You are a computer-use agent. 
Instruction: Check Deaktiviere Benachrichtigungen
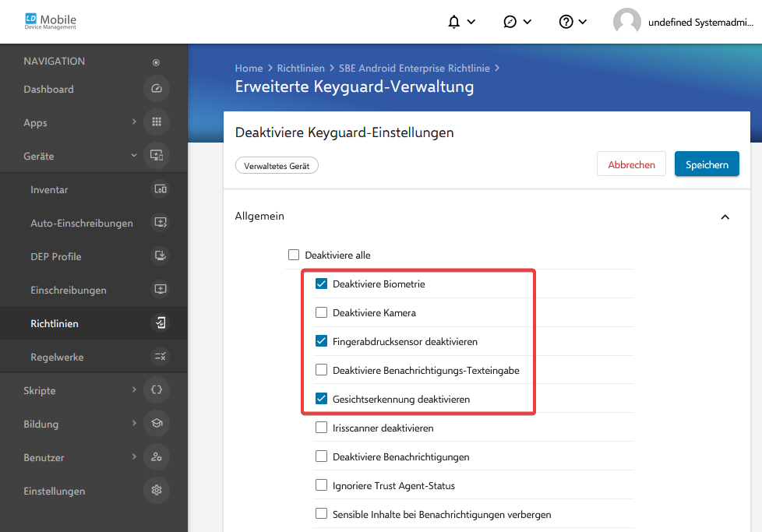coord(321,456)
